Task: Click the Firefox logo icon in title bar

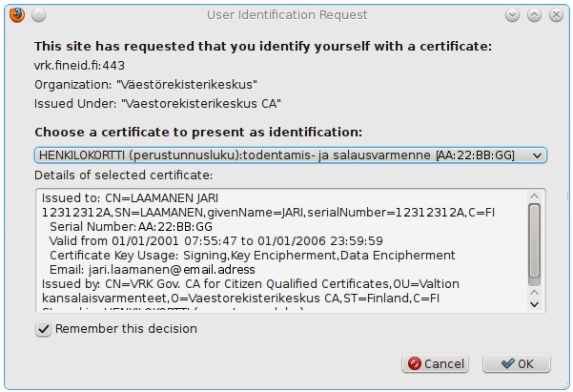Action: click(x=17, y=15)
